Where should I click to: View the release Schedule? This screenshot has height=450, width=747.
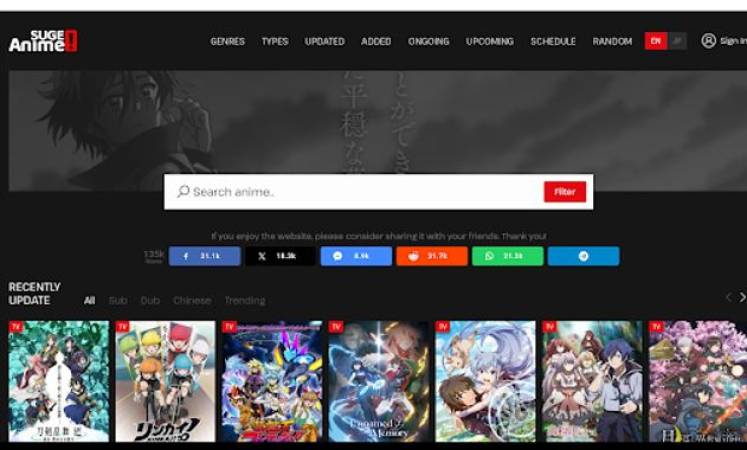coord(553,41)
